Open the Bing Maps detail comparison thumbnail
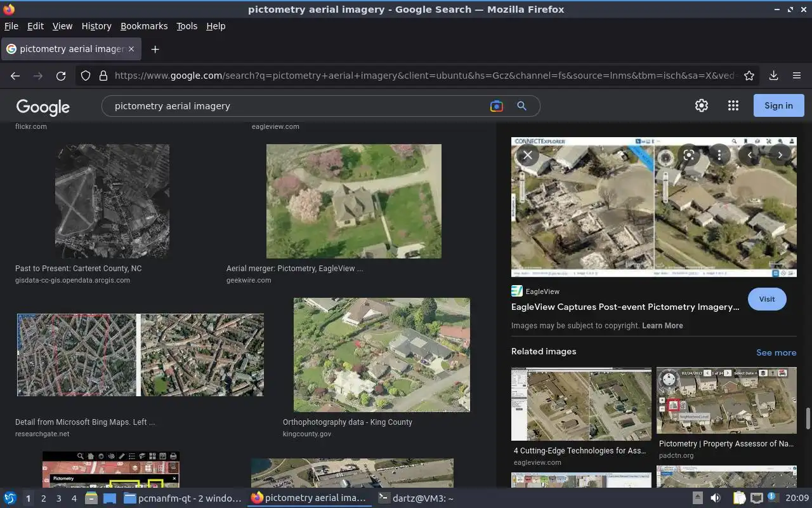The width and height of the screenshot is (812, 508). pos(140,355)
